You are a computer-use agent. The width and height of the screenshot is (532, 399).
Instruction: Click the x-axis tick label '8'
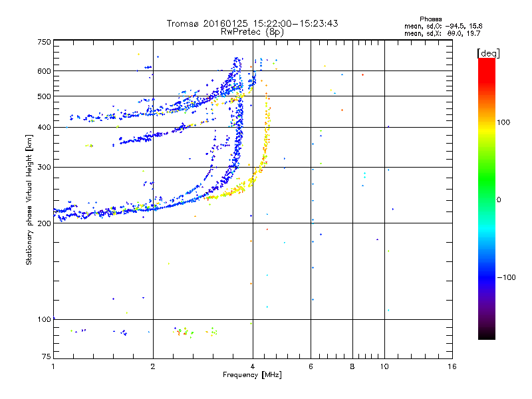(x=352, y=366)
